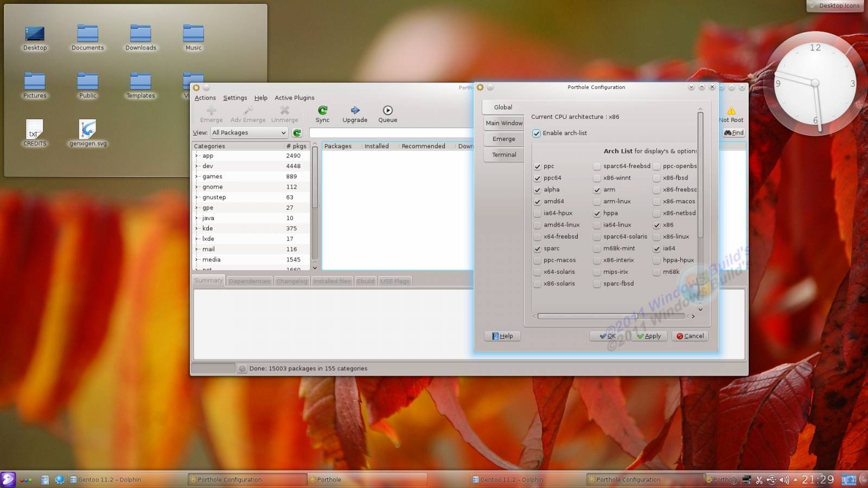Expand the java category tree row
868x488 pixels.
(x=197, y=218)
